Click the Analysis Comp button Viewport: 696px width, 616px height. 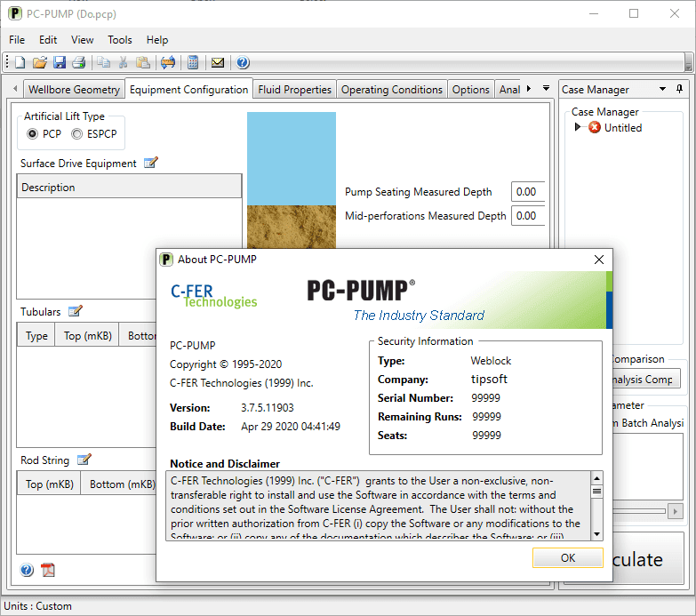click(646, 380)
